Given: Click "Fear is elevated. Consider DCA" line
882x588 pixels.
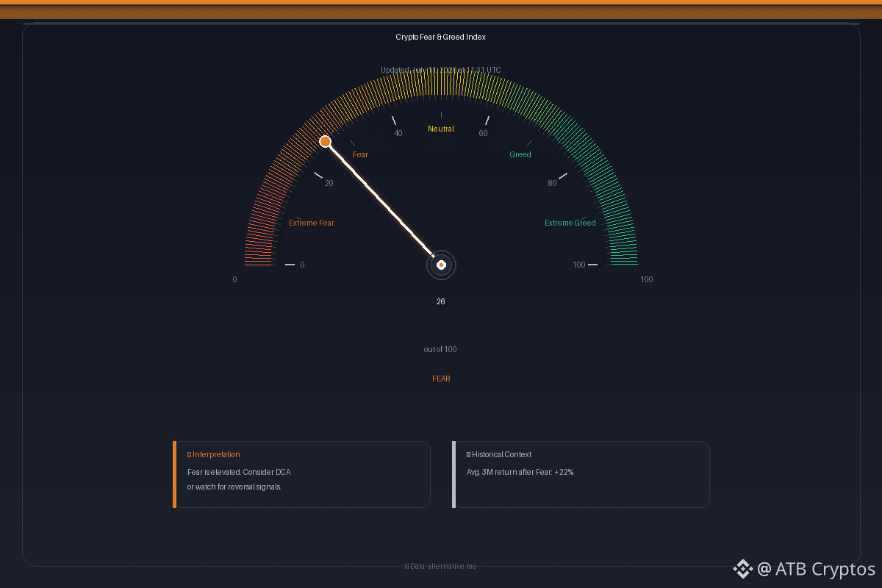Looking at the screenshot, I should 239,472.
